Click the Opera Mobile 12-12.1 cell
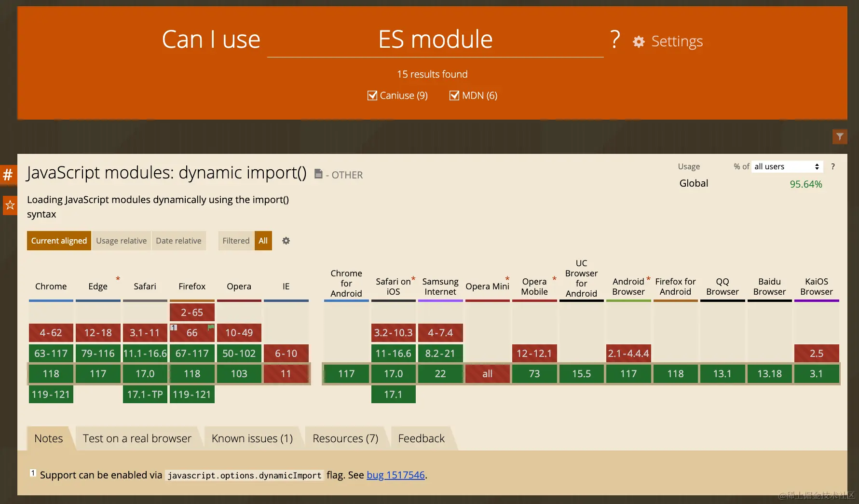 coord(534,354)
